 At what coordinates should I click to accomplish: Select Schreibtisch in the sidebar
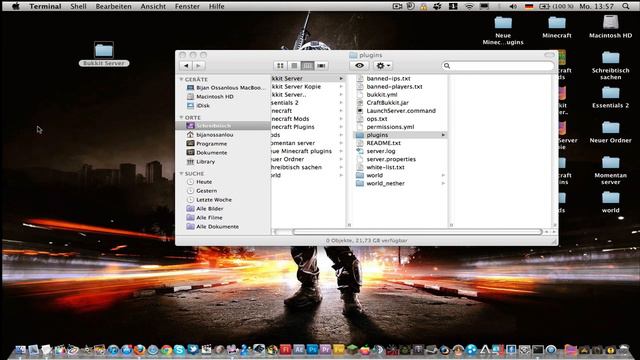[x=223, y=126]
